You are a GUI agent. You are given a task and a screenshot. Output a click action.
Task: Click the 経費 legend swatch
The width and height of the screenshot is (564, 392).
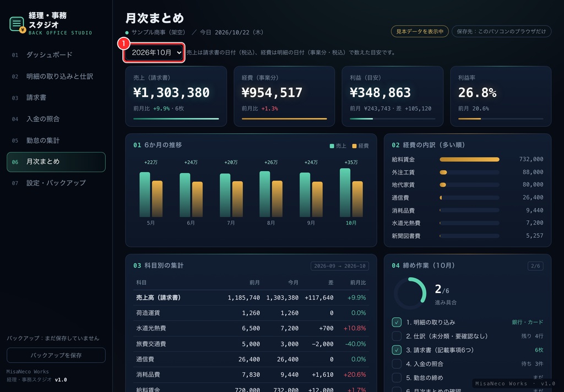click(354, 146)
